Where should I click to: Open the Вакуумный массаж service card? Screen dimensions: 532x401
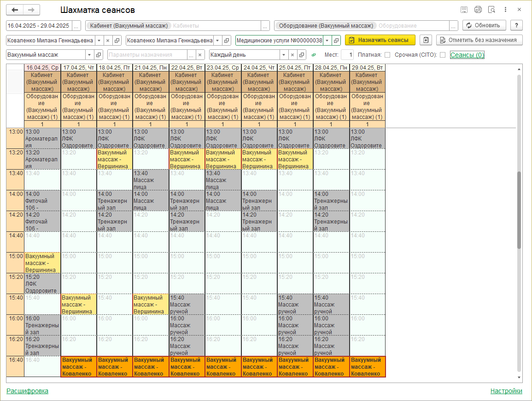click(99, 55)
